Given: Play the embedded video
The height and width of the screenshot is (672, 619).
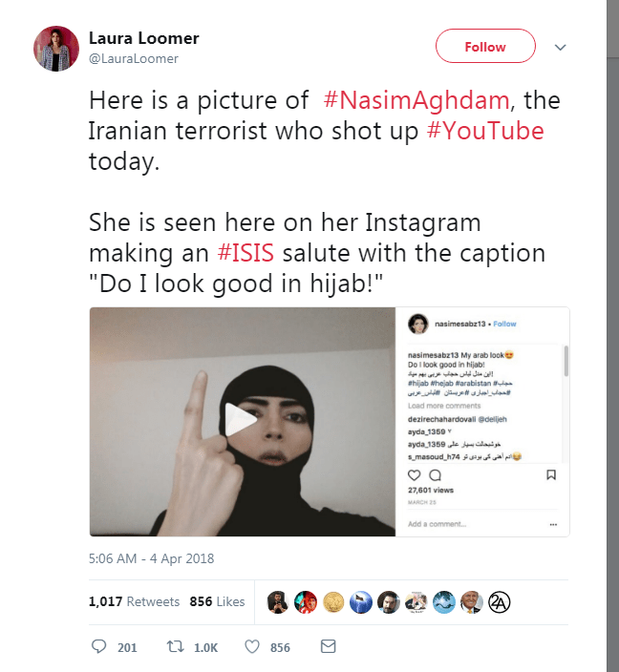Looking at the screenshot, I should [x=240, y=420].
